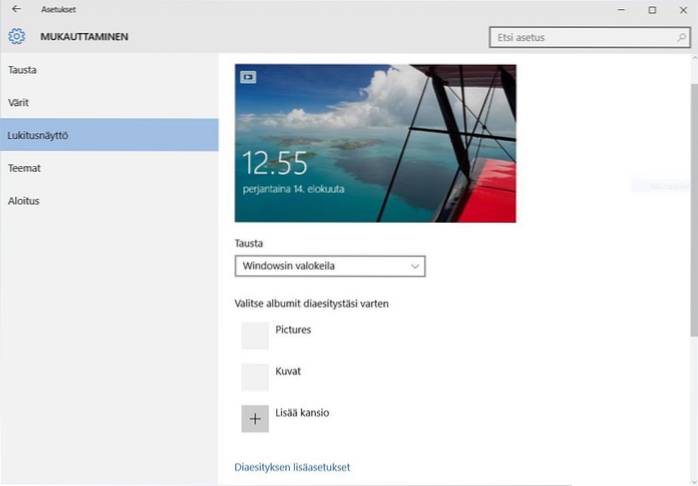Select the Pictures album square icon
Image resolution: width=698 pixels, height=486 pixels.
[x=255, y=335]
